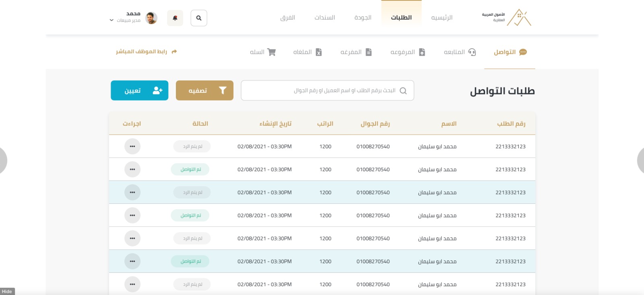Click تم التواصل status in fourth row
The image size is (644, 295).
click(190, 215)
